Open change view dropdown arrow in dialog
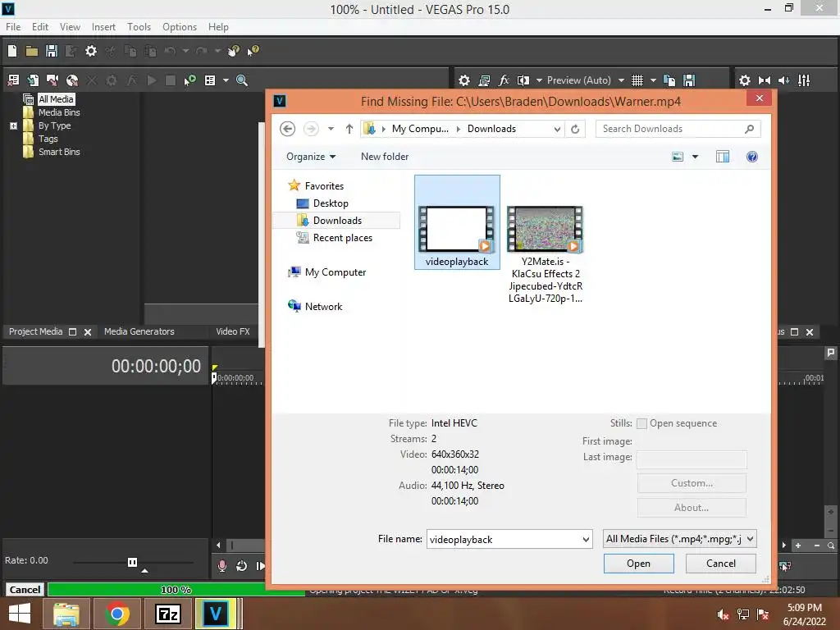 (695, 157)
